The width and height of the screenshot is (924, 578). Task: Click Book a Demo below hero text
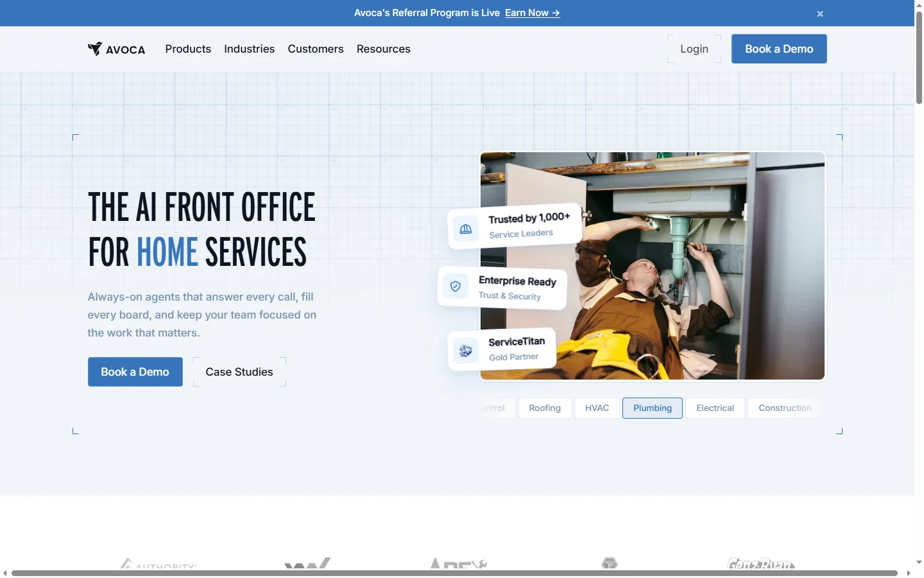click(x=135, y=372)
